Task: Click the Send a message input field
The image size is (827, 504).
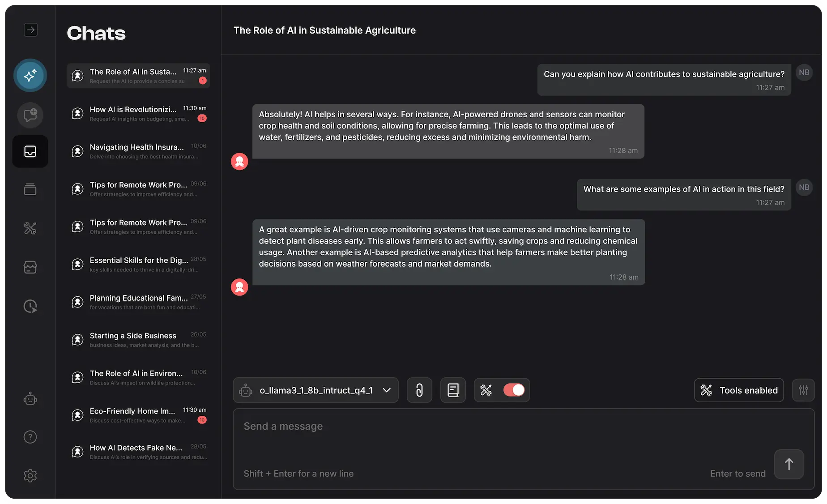Action: [x=524, y=449]
